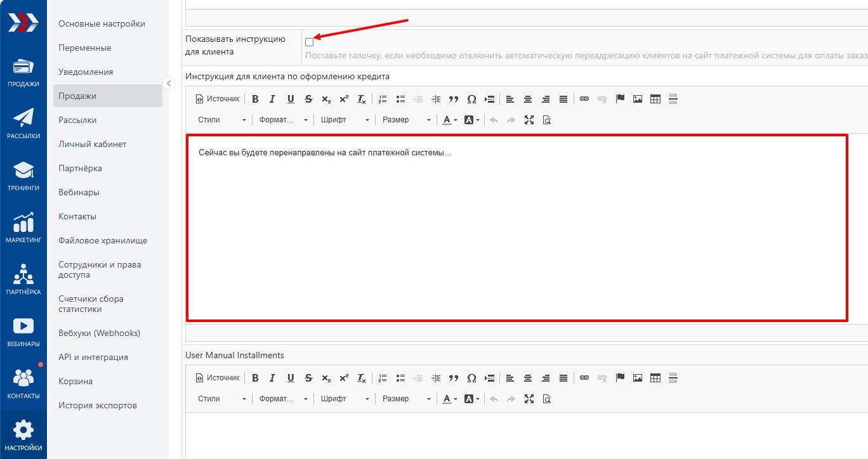Screen dimensions: 868x459
Task: Go to Сотрудники и права доступа
Action: coord(100,269)
